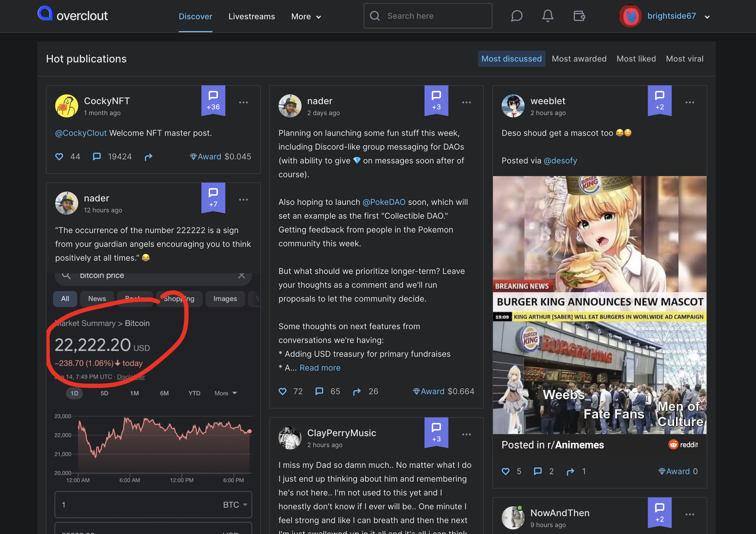Open the +36 comments badge on CockyNFT post
Viewport: 756px width, 534px height.
tap(213, 100)
